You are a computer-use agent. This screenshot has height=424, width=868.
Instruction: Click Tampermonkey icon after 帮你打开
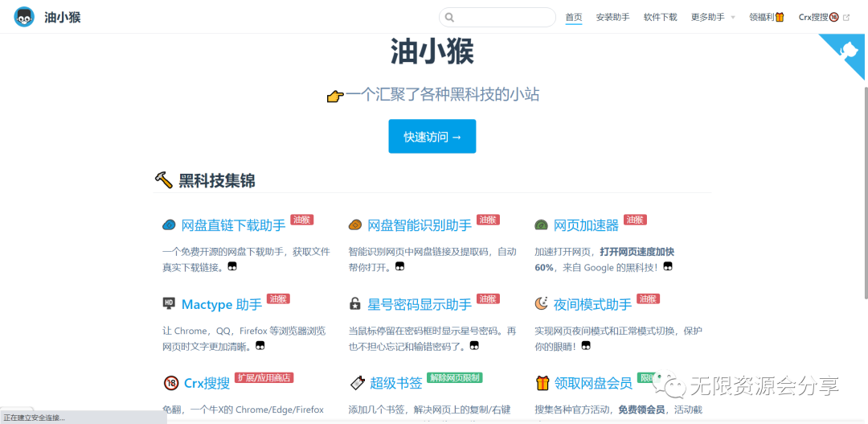[x=399, y=266]
